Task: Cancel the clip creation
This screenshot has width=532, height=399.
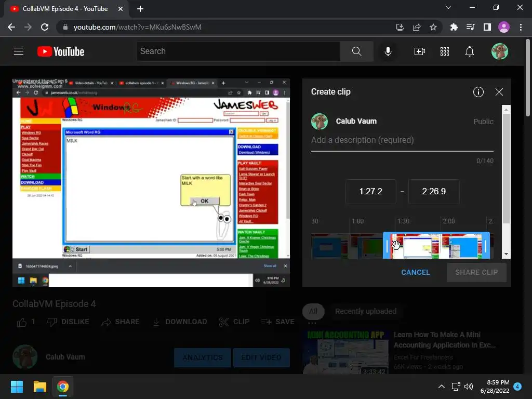Action: tap(416, 272)
